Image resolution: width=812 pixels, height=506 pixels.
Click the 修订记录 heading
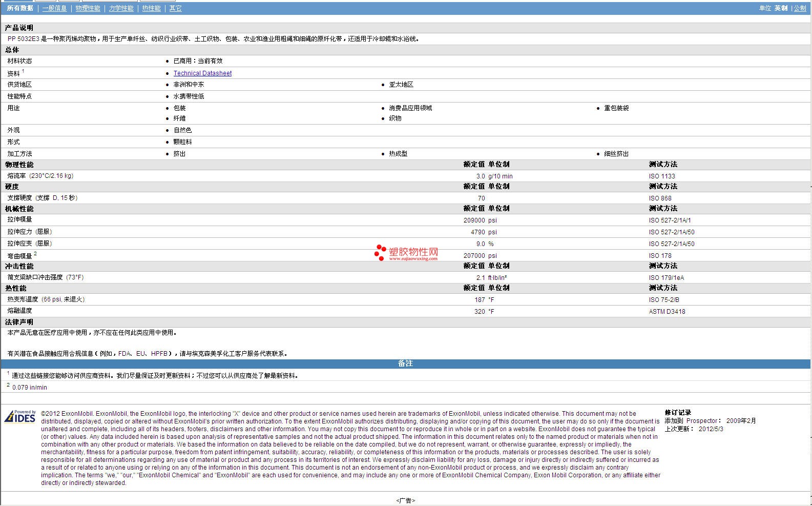click(678, 413)
